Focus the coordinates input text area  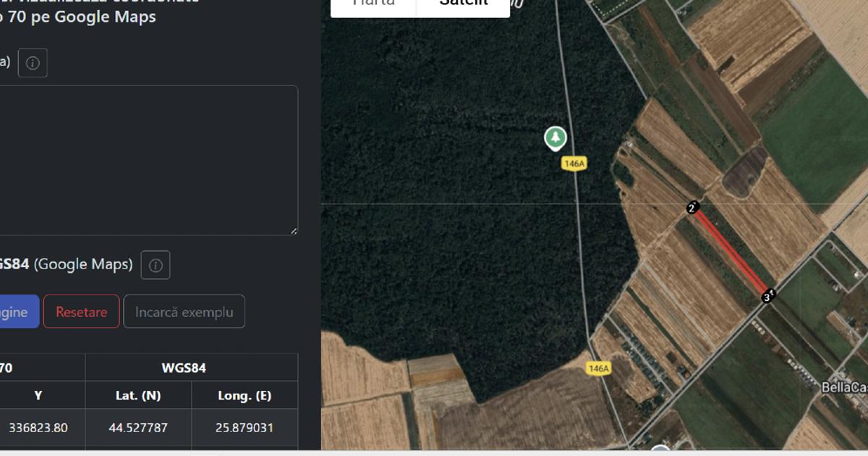pos(145,159)
